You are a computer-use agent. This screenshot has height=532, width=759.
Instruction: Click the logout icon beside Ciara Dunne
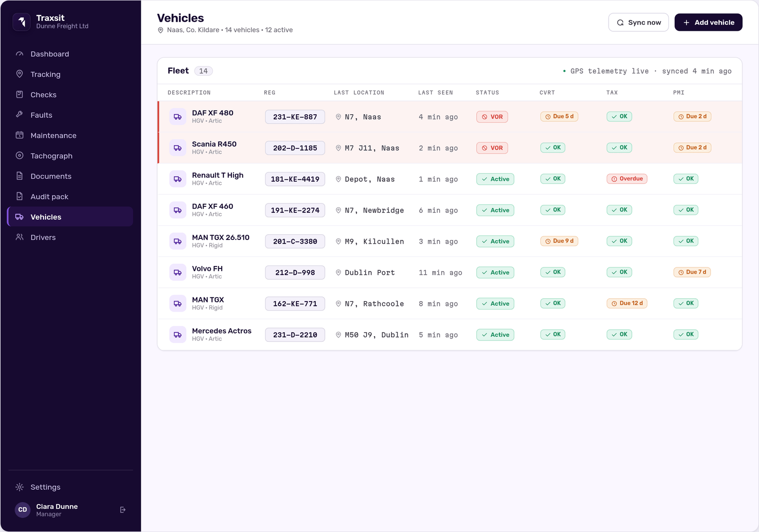pyautogui.click(x=123, y=510)
